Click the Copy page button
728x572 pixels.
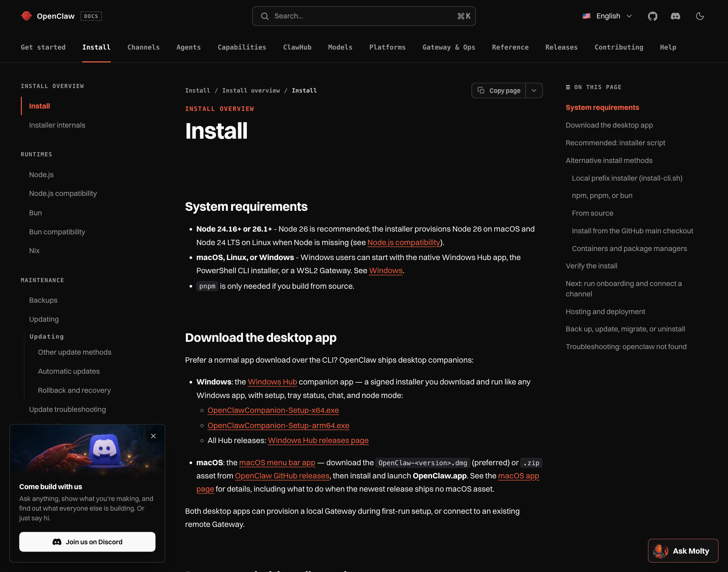(x=499, y=90)
